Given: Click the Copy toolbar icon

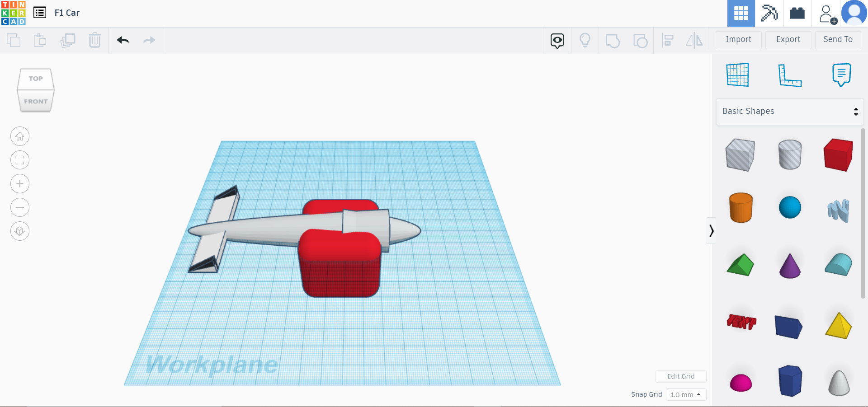Looking at the screenshot, I should [x=14, y=40].
